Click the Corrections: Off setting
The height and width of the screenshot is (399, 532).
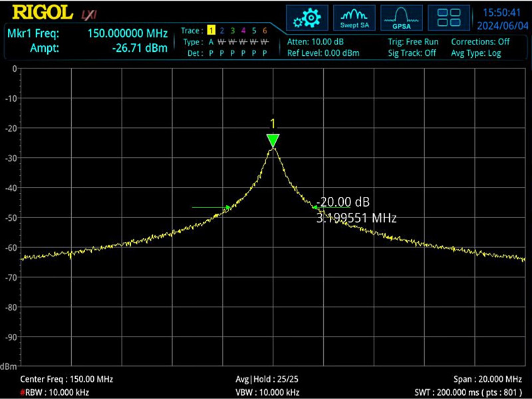[x=480, y=42]
